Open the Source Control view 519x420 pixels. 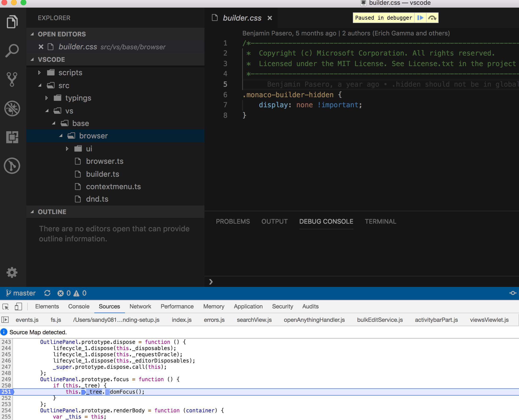(12, 79)
